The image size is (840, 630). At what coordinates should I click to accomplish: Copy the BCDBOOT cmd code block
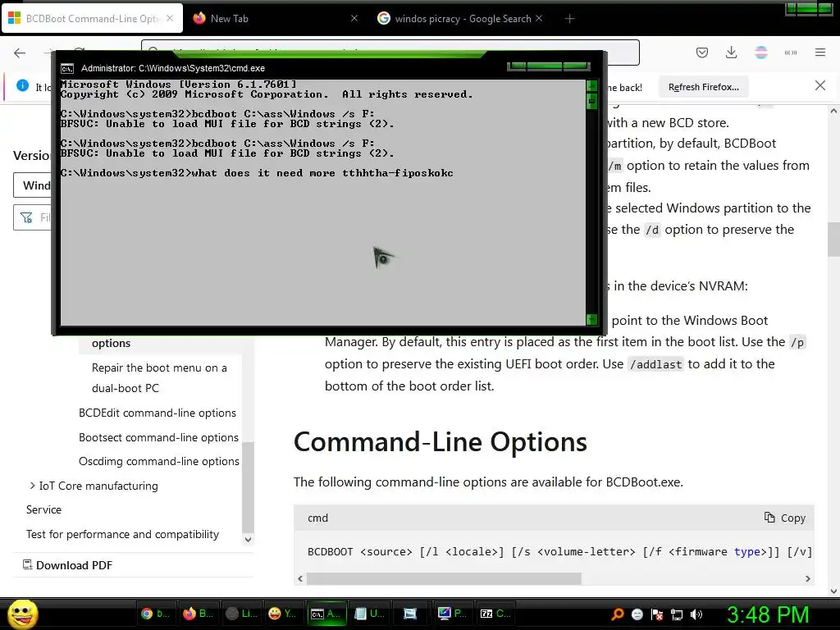pyautogui.click(x=785, y=518)
